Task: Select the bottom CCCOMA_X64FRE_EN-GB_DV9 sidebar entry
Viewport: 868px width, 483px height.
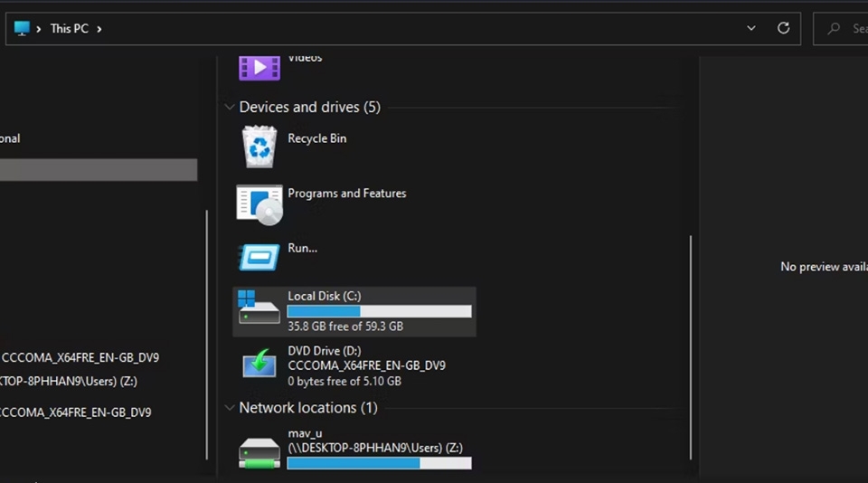Action: [75, 412]
